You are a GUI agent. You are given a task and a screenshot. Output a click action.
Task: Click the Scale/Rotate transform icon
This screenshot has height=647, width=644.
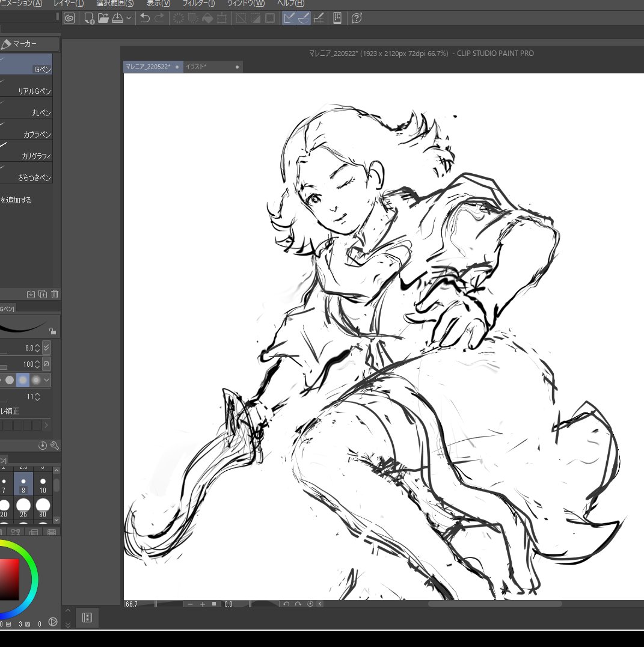[x=222, y=18]
